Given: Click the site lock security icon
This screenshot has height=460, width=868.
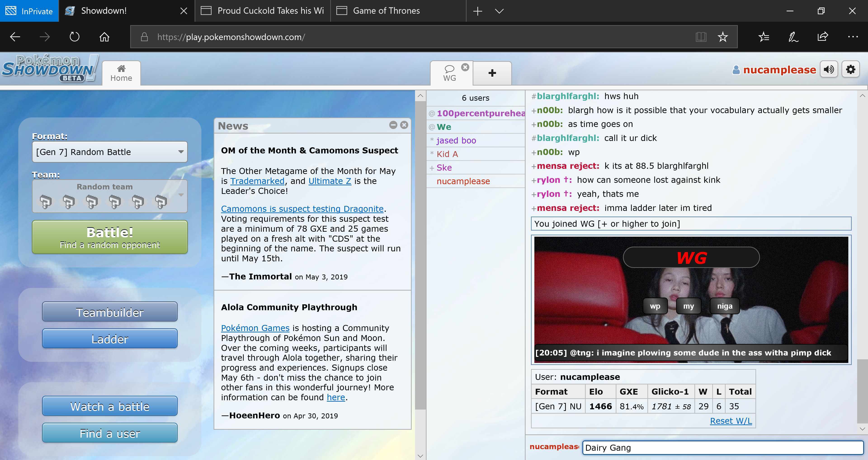Looking at the screenshot, I should (x=144, y=37).
